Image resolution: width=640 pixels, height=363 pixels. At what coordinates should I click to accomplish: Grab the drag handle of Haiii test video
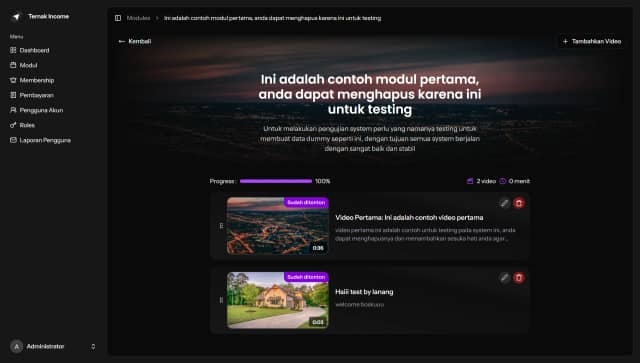pyautogui.click(x=221, y=300)
